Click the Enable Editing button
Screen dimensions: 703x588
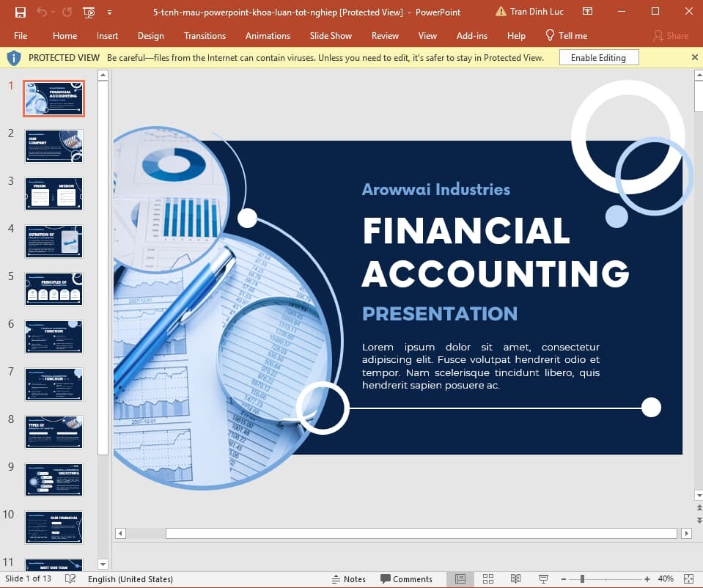(598, 57)
